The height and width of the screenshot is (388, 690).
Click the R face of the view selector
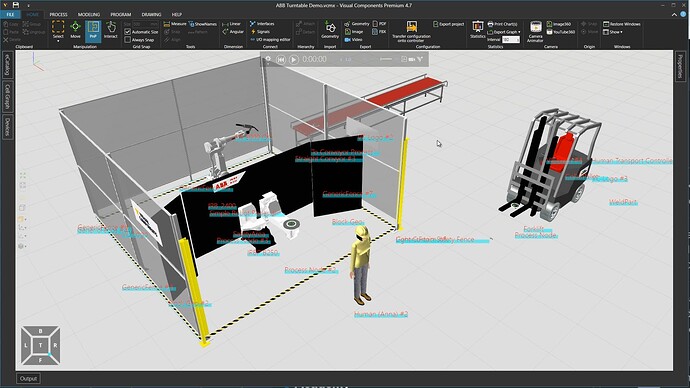[x=55, y=345]
